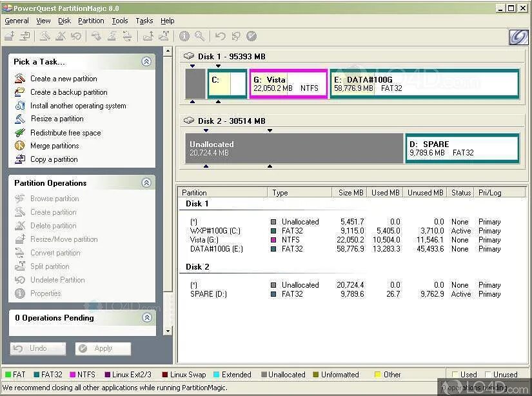Sort by the Size MB column header
This screenshot has height=396, width=532.
(351, 192)
